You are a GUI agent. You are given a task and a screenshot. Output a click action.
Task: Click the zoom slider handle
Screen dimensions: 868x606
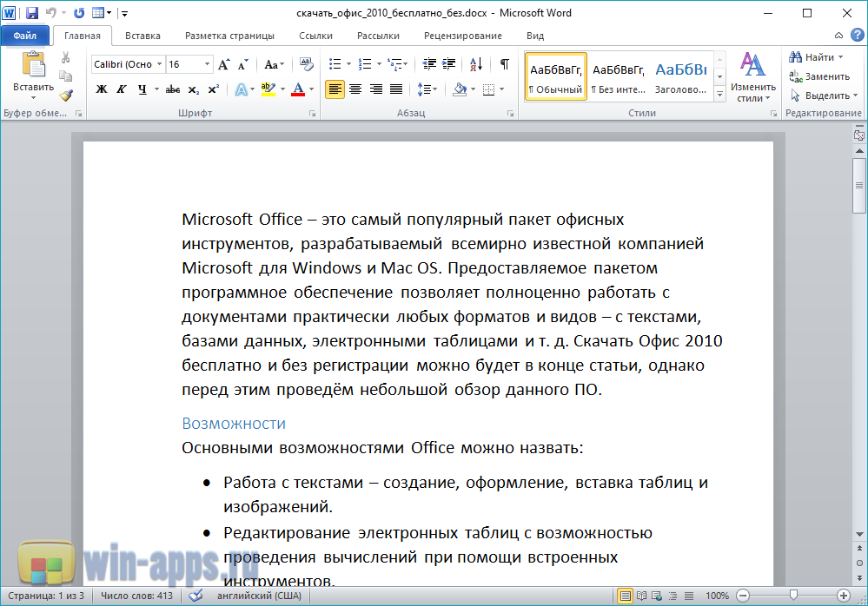click(792, 596)
